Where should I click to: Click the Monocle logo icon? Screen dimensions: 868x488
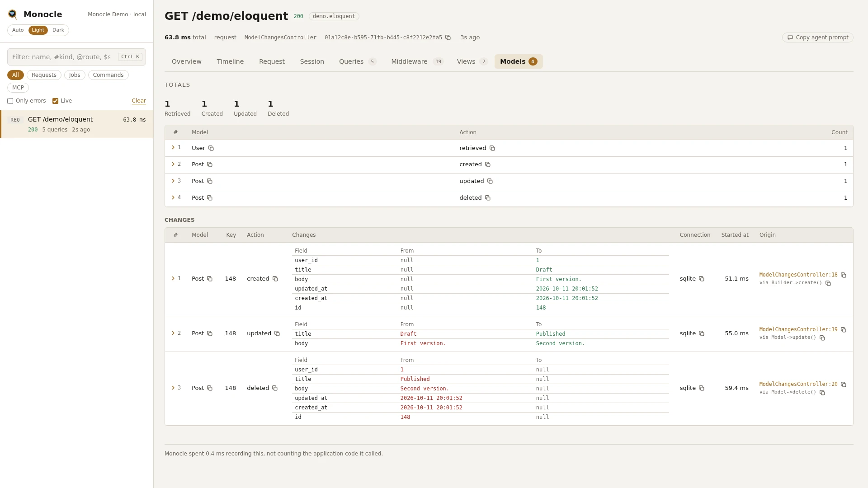[13, 14]
